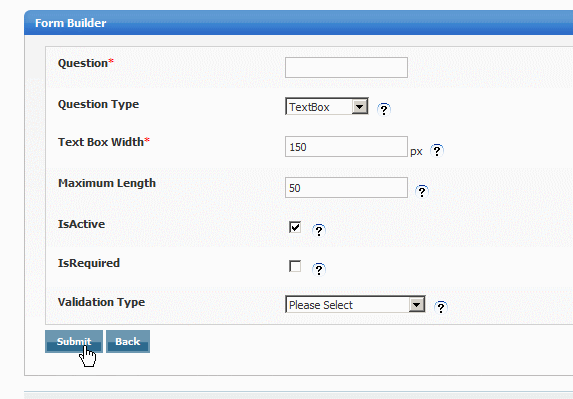Show help for the IsRequired checkbox

tap(319, 270)
